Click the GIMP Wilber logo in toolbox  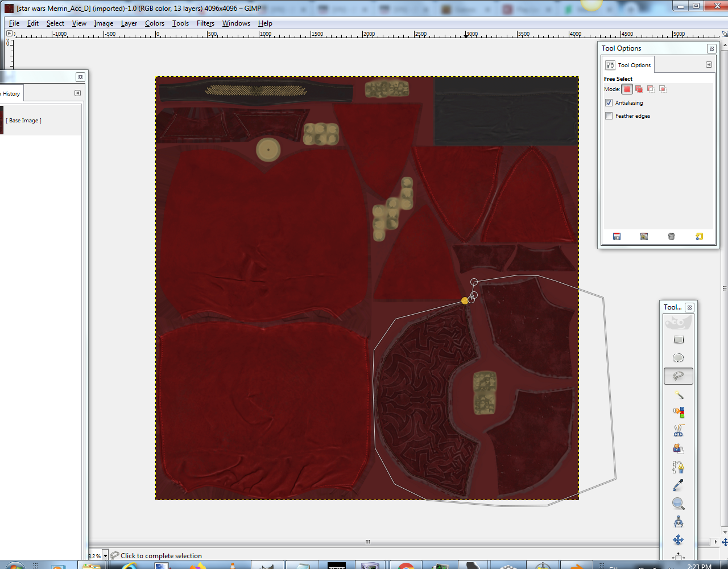679,323
